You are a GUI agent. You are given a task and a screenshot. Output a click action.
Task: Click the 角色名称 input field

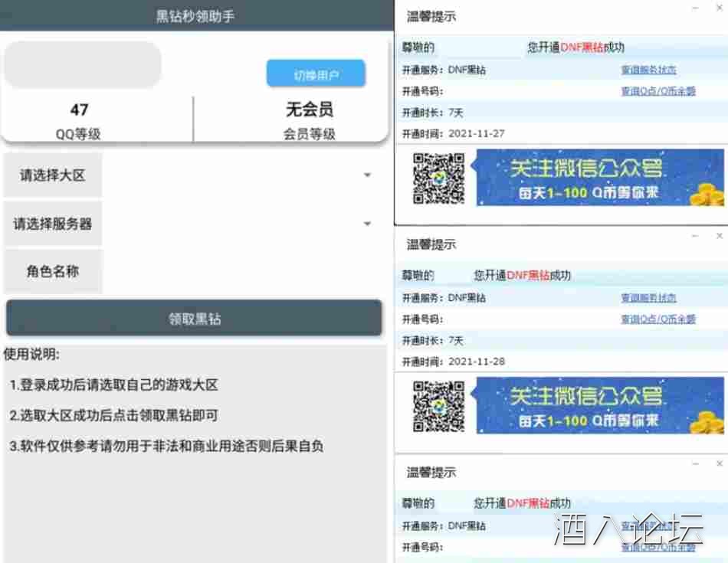pos(244,271)
